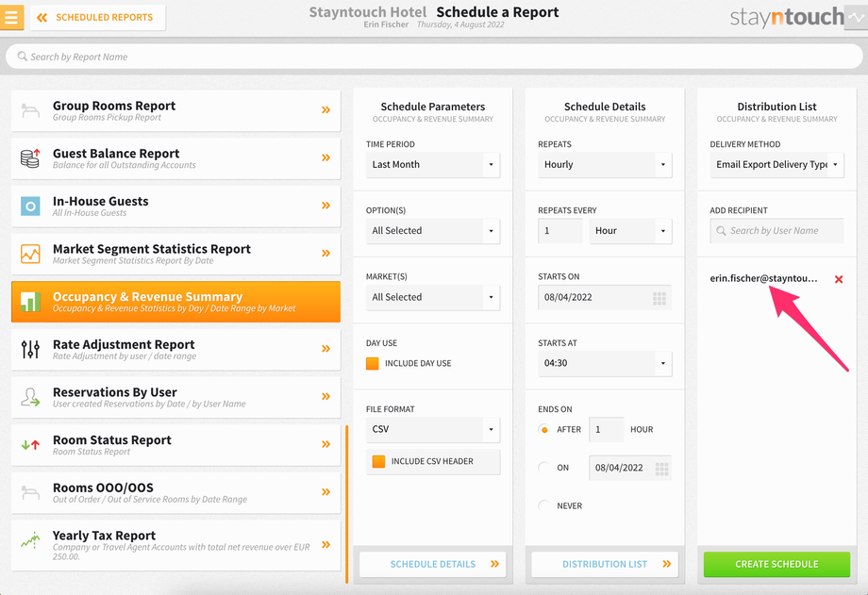Click the Starts On date field

coord(605,297)
